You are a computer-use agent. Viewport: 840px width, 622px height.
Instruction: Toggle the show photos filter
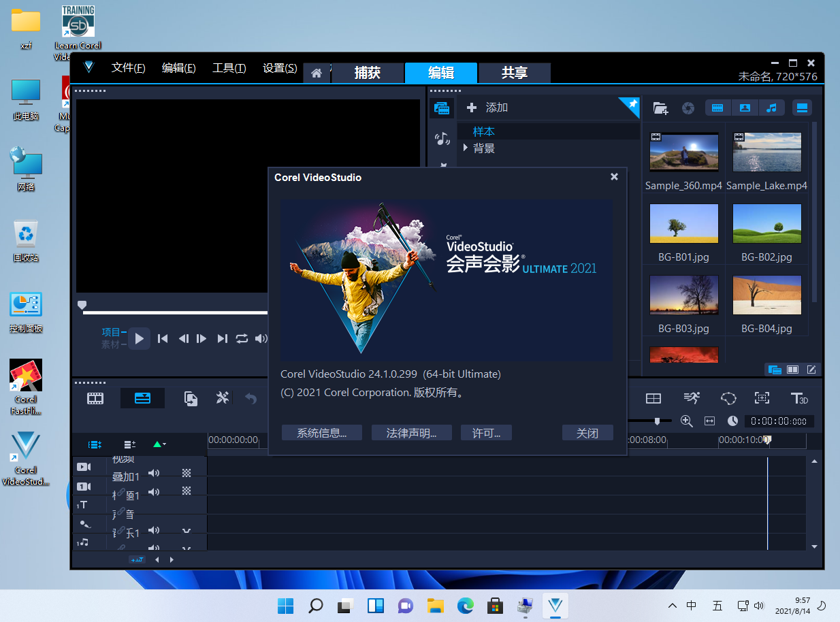click(x=745, y=108)
